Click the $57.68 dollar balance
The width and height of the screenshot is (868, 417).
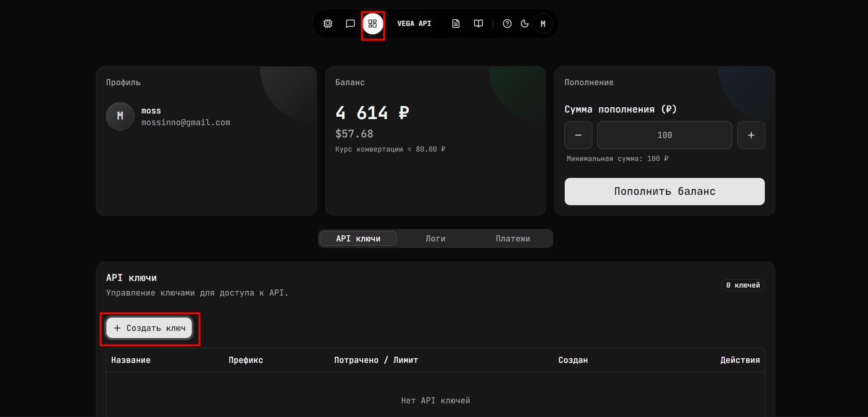(x=354, y=134)
